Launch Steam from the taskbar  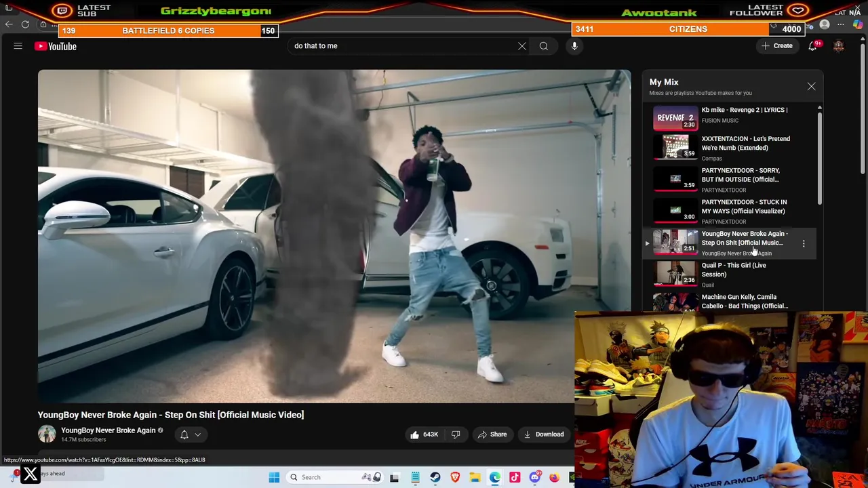[435, 477]
